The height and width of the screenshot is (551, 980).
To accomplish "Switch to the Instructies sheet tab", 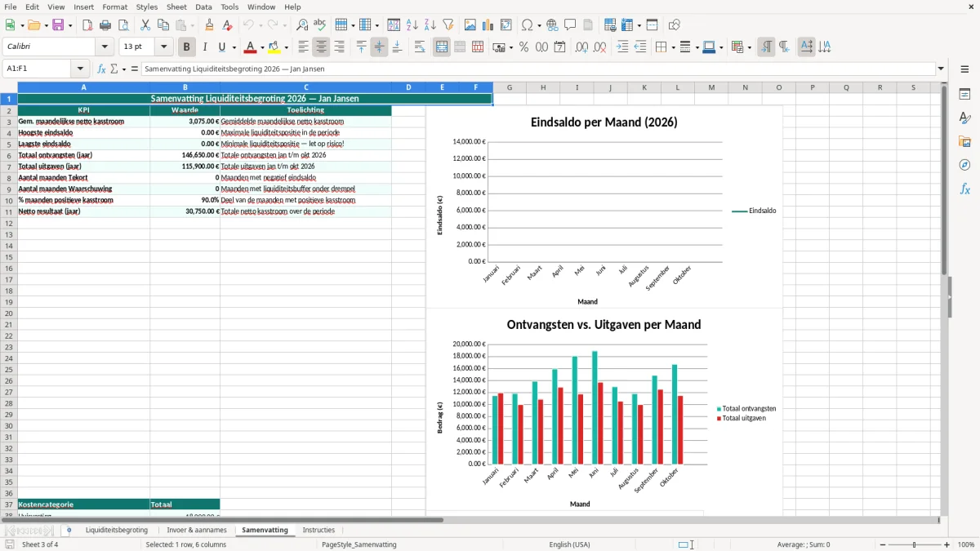I will pyautogui.click(x=318, y=530).
